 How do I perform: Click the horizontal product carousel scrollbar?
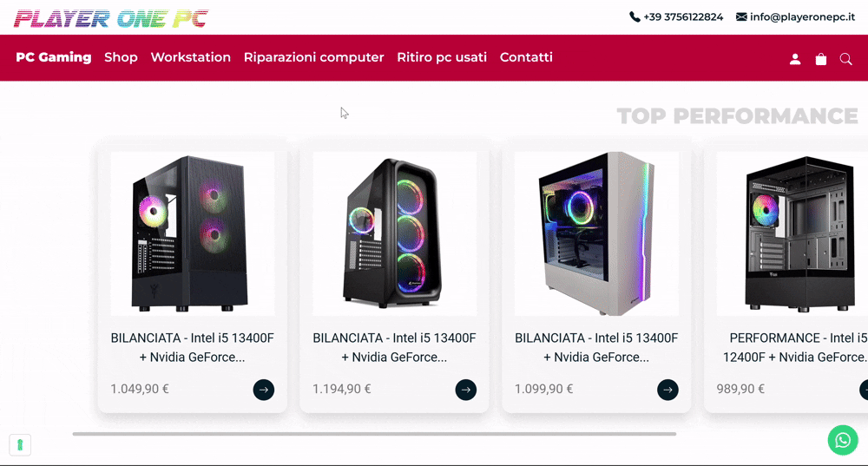click(374, 434)
